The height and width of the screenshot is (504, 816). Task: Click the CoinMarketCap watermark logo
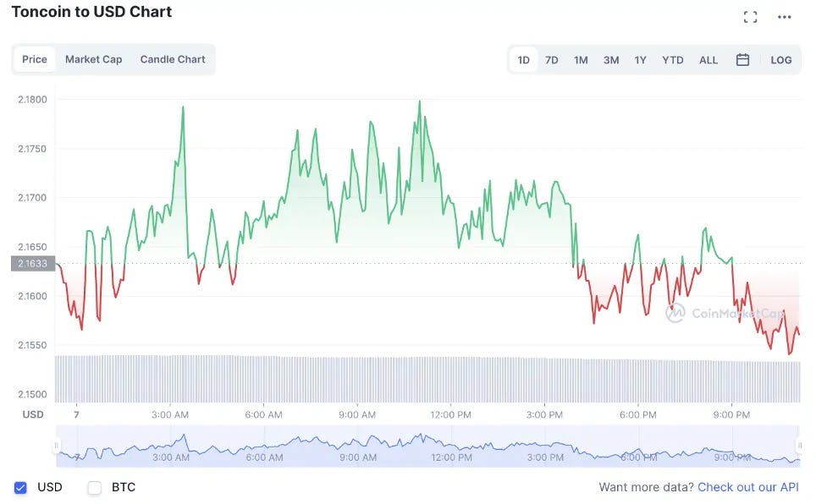pyautogui.click(x=725, y=313)
